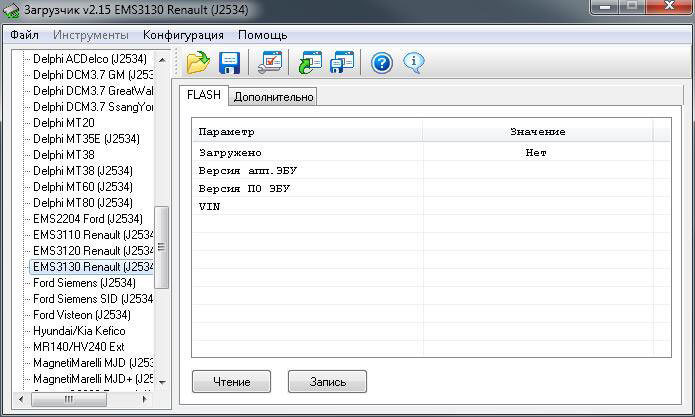Open help with the blue question mark icon
The image size is (695, 417).
[x=381, y=63]
